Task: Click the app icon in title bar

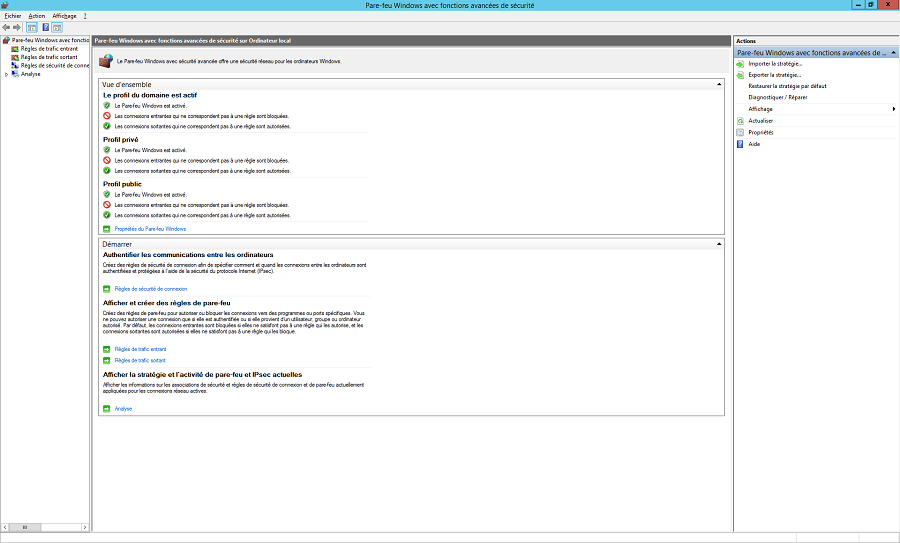Action: click(x=5, y=5)
